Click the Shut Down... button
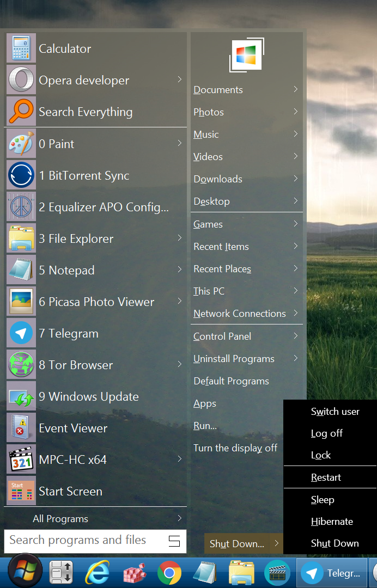 pyautogui.click(x=236, y=543)
